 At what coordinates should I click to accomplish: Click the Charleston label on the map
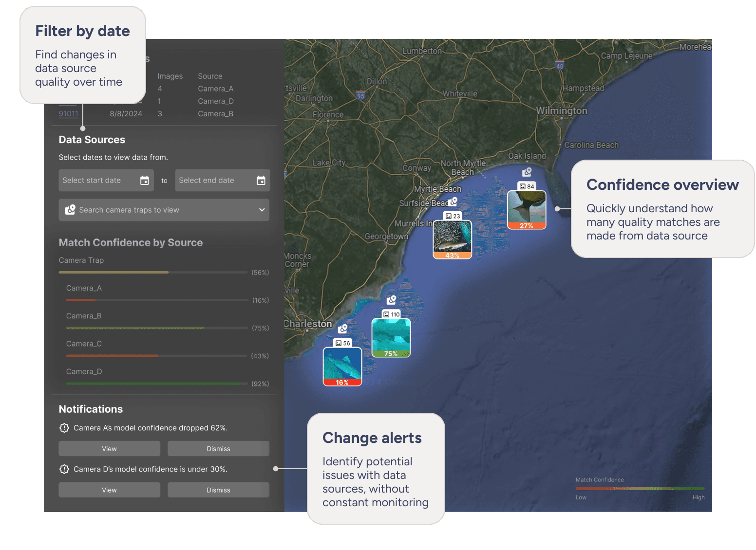[x=308, y=324]
